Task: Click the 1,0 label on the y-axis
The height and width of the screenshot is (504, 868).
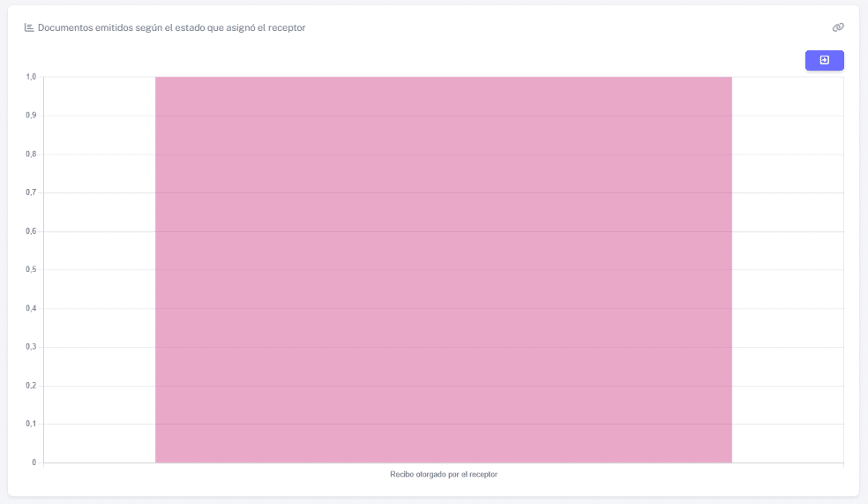Action: pos(31,77)
